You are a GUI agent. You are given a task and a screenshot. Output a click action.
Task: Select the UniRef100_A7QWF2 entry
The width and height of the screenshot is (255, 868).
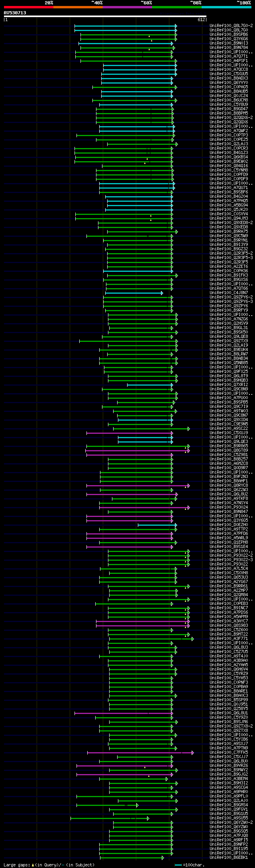(x=229, y=131)
